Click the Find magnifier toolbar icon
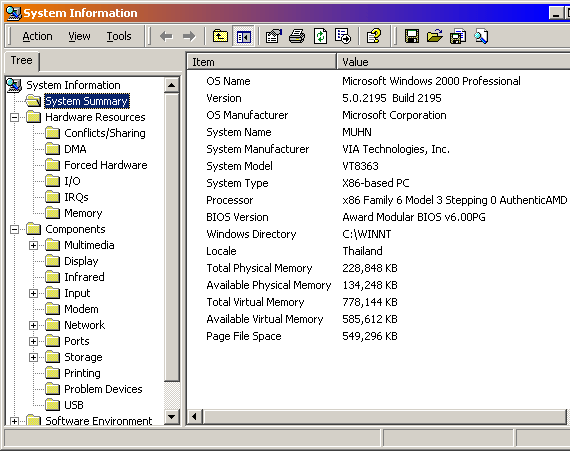Image resolution: width=570 pixels, height=451 pixels. click(x=481, y=36)
